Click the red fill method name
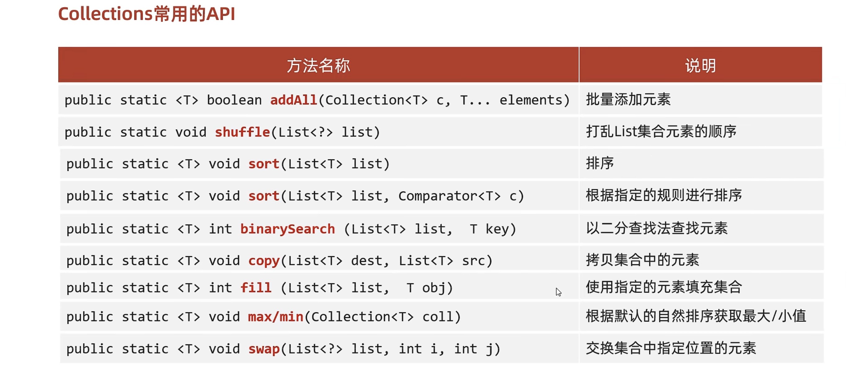 click(x=256, y=288)
